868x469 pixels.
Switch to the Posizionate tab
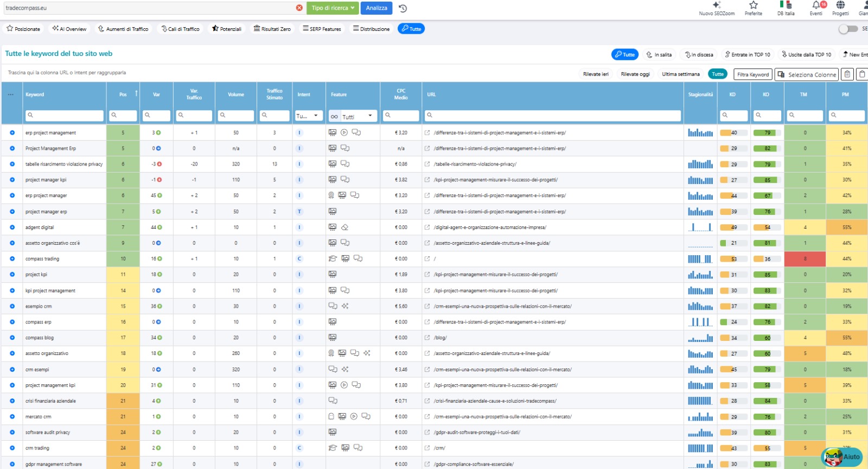tap(23, 29)
